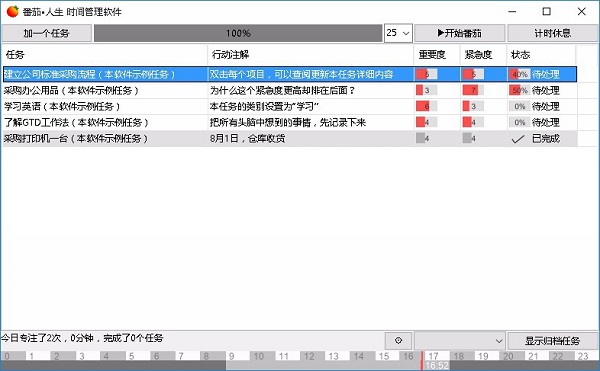Show archived tasks with 显示归档任务

(x=553, y=340)
